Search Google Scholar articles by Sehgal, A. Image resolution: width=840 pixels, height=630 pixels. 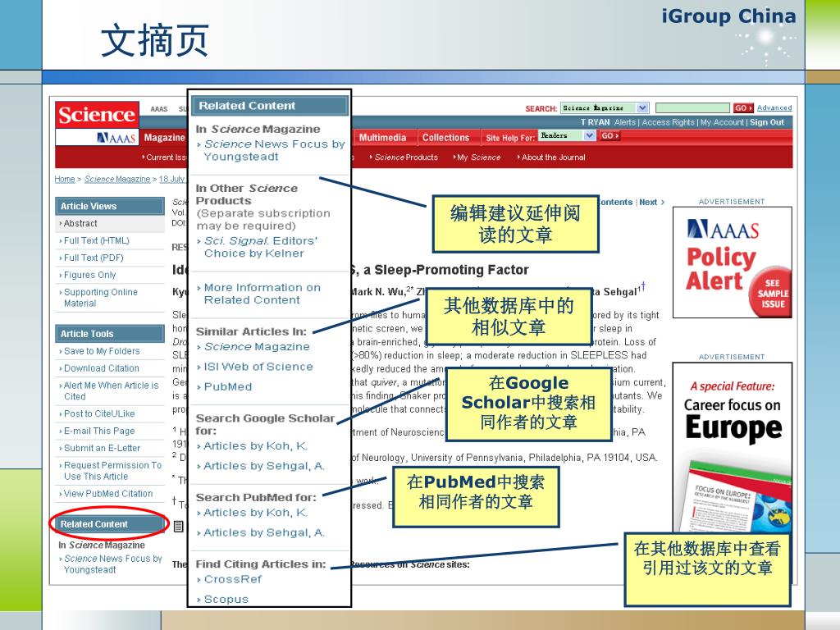pos(263,466)
